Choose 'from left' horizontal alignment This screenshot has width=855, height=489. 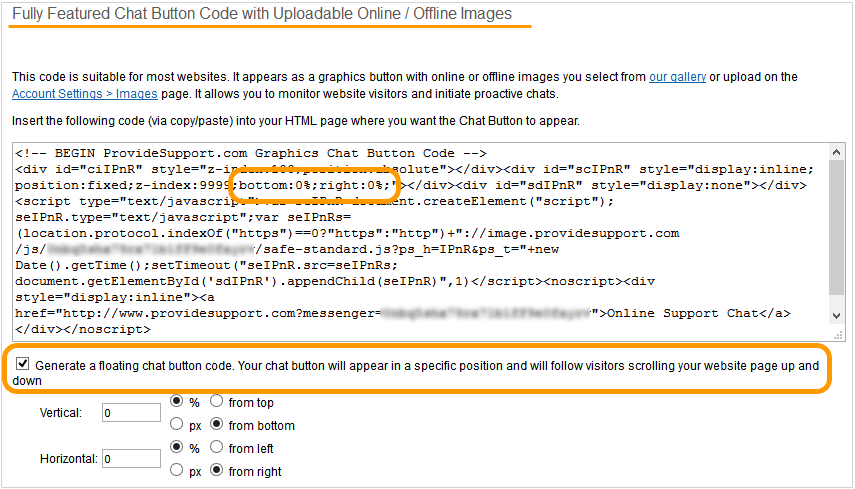tap(216, 447)
